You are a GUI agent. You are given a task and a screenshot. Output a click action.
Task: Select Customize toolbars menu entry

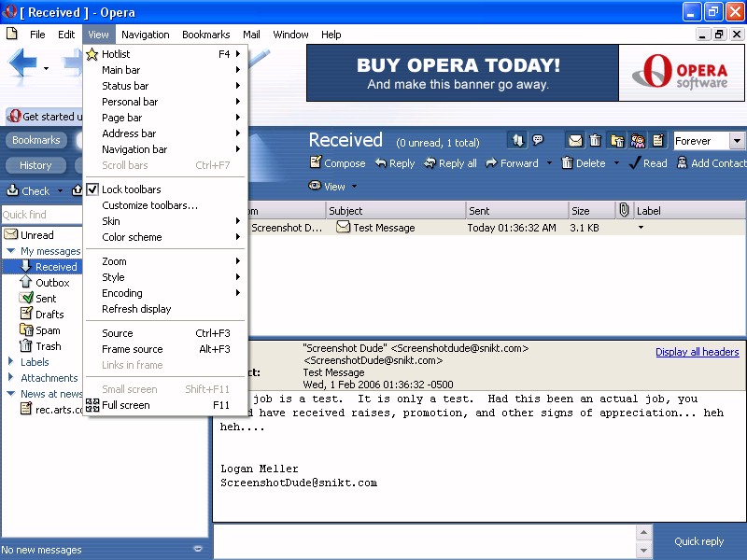click(165, 205)
